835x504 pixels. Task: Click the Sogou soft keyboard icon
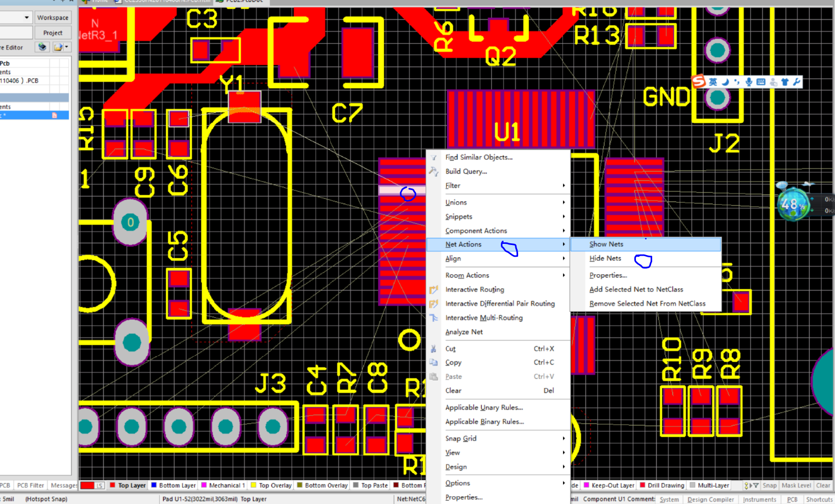point(761,82)
